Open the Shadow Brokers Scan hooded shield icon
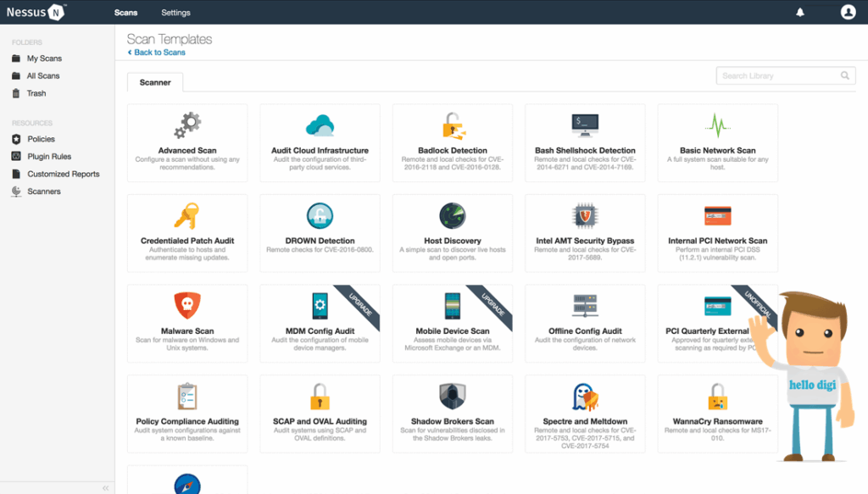 pyautogui.click(x=453, y=396)
